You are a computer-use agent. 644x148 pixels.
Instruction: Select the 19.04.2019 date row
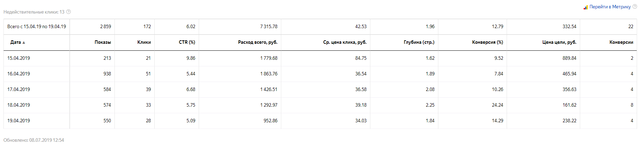pyautogui.click(x=19, y=121)
